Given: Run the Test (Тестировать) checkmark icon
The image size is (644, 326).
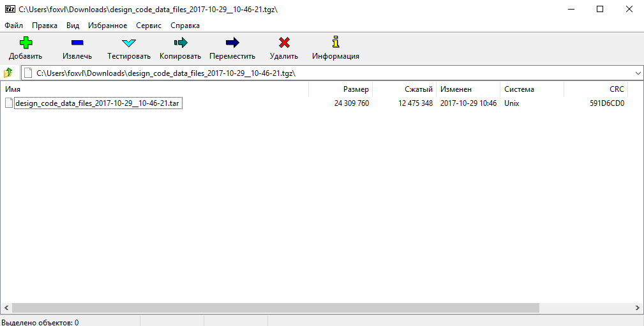Looking at the screenshot, I should tap(129, 43).
